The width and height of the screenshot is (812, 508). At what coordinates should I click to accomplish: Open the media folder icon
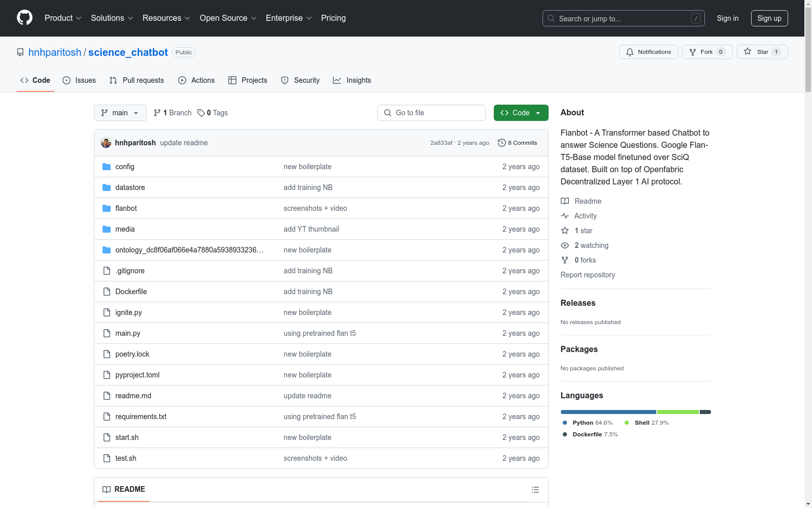(x=107, y=229)
